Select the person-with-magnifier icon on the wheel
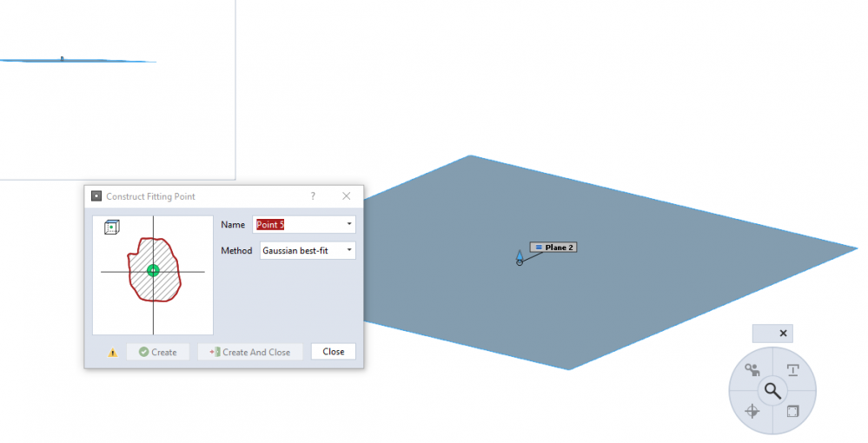Viewport: 868px width, 443px height. pos(752,370)
